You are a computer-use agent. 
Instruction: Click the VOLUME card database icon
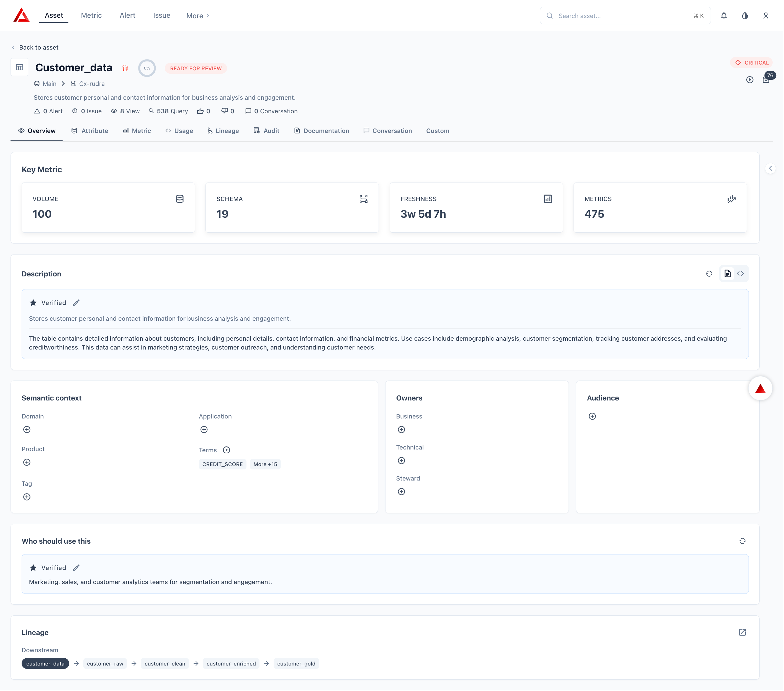(x=179, y=199)
